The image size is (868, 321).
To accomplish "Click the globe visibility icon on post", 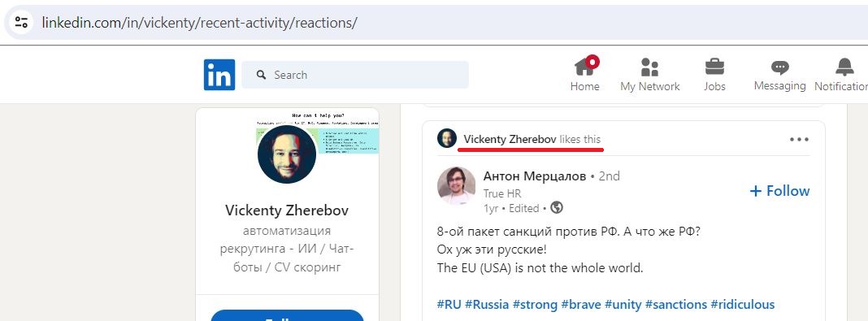I will [557, 208].
